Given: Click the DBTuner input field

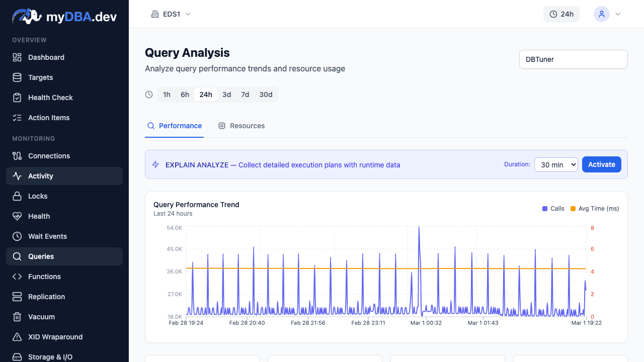Looking at the screenshot, I should 573,59.
